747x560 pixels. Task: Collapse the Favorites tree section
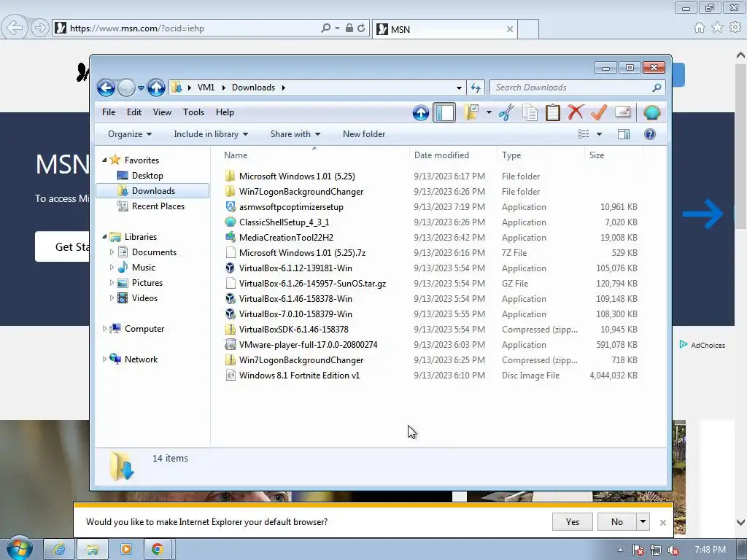pyautogui.click(x=104, y=160)
